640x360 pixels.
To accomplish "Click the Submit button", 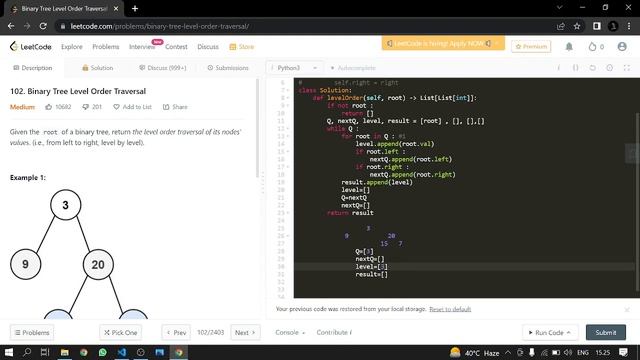I will click(x=606, y=332).
